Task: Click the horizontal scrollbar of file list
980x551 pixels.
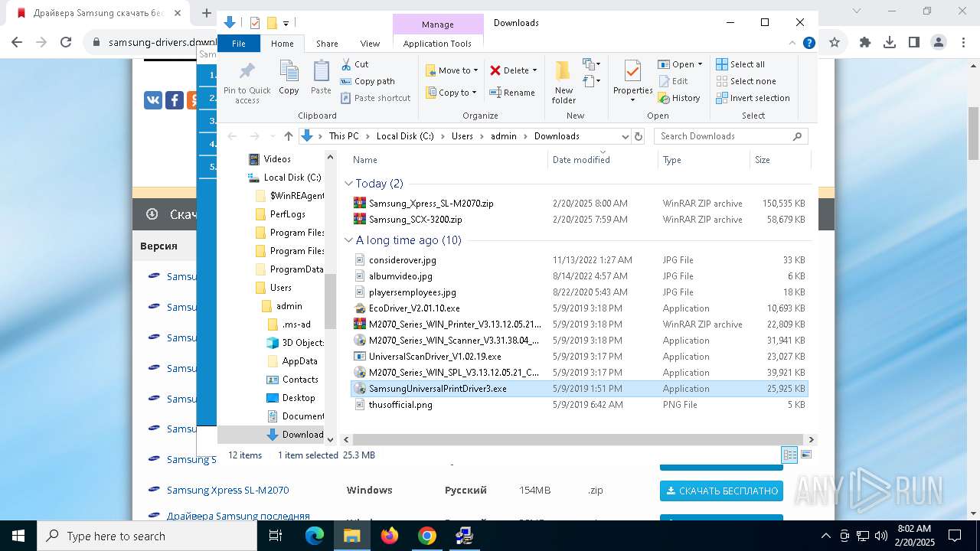Action: tap(577, 439)
